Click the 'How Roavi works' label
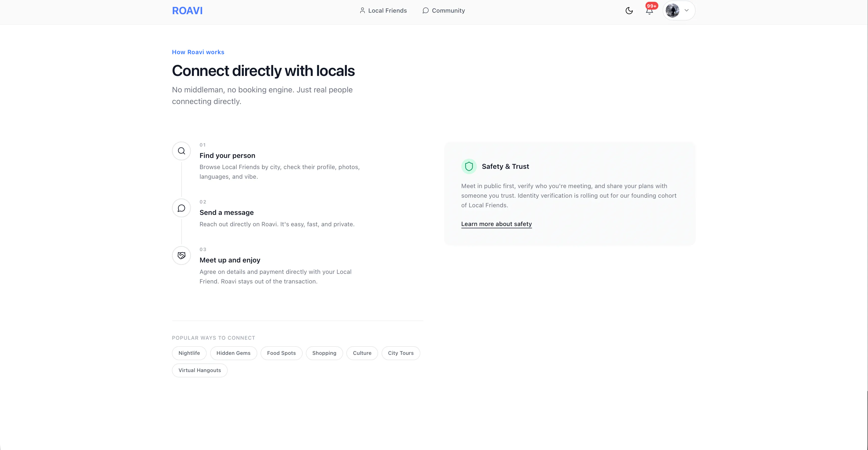 pyautogui.click(x=198, y=52)
